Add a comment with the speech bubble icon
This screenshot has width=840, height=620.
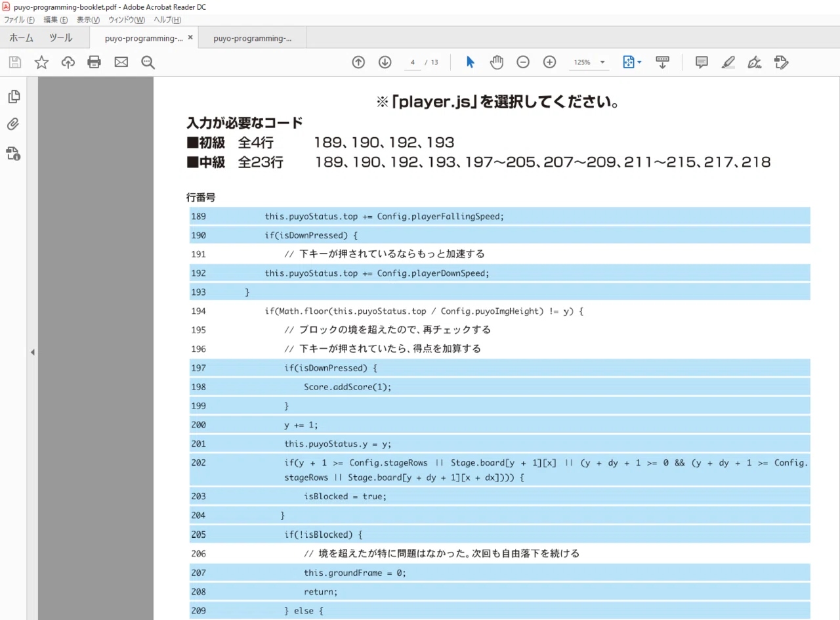[x=702, y=62]
